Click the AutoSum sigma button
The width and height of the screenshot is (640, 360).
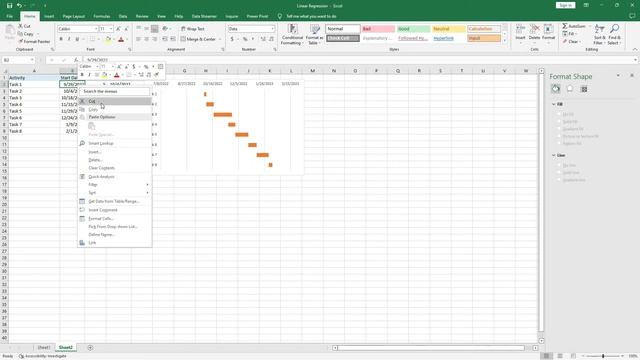(x=565, y=26)
